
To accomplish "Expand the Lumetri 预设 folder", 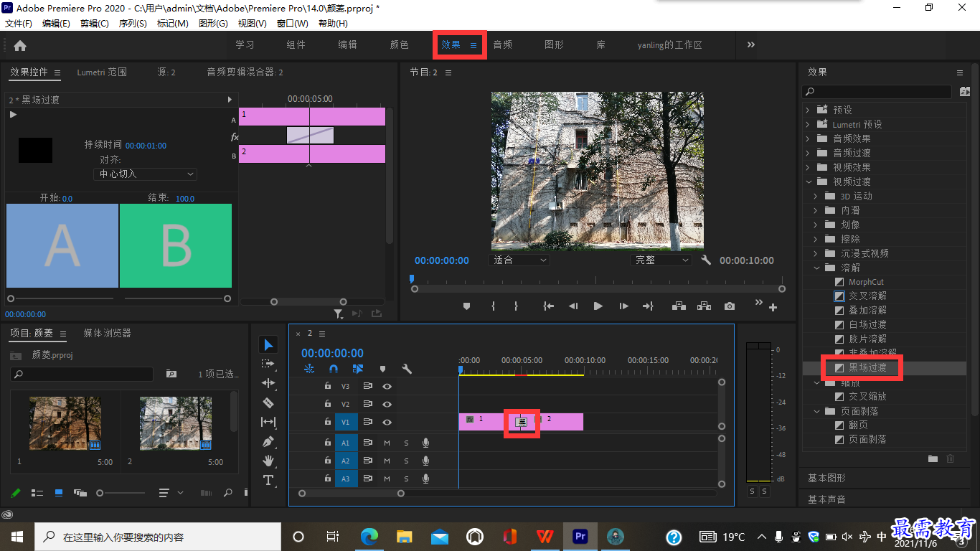I will point(807,124).
